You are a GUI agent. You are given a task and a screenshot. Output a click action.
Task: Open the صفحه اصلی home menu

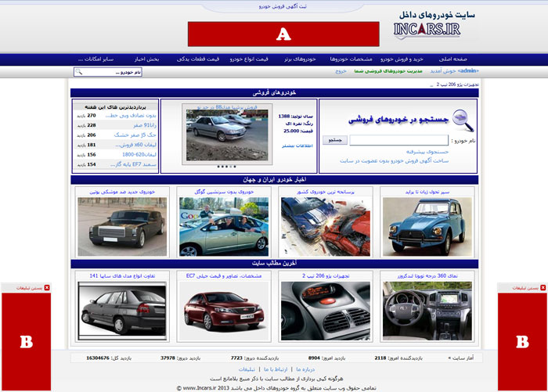tap(453, 59)
